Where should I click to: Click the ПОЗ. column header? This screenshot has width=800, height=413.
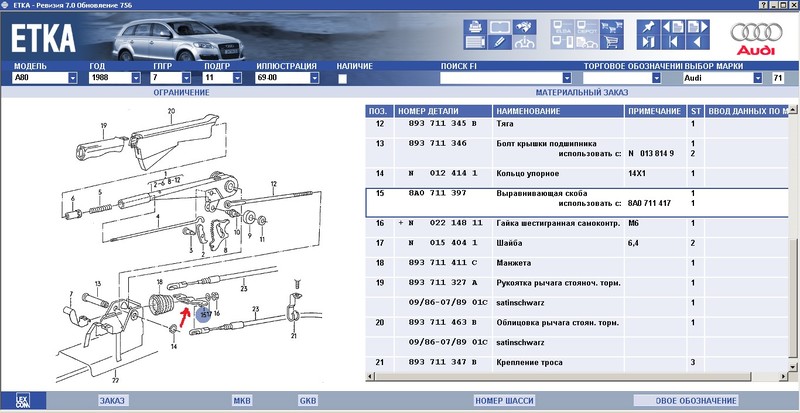pyautogui.click(x=379, y=111)
